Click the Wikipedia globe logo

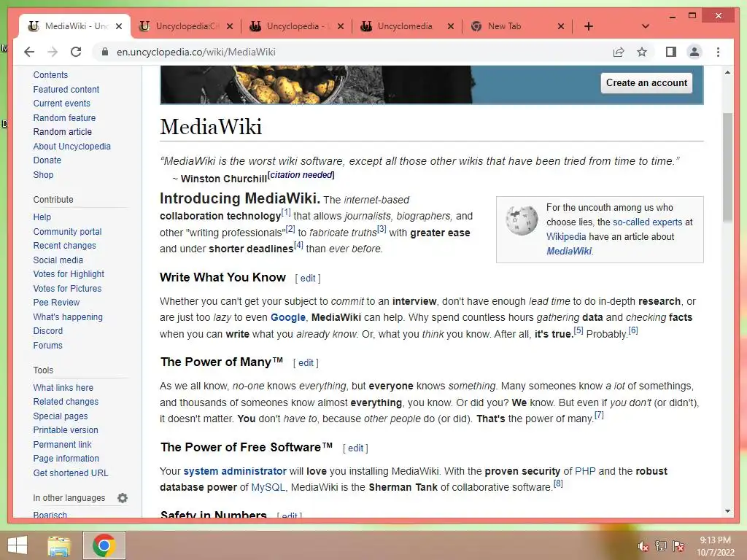click(522, 220)
